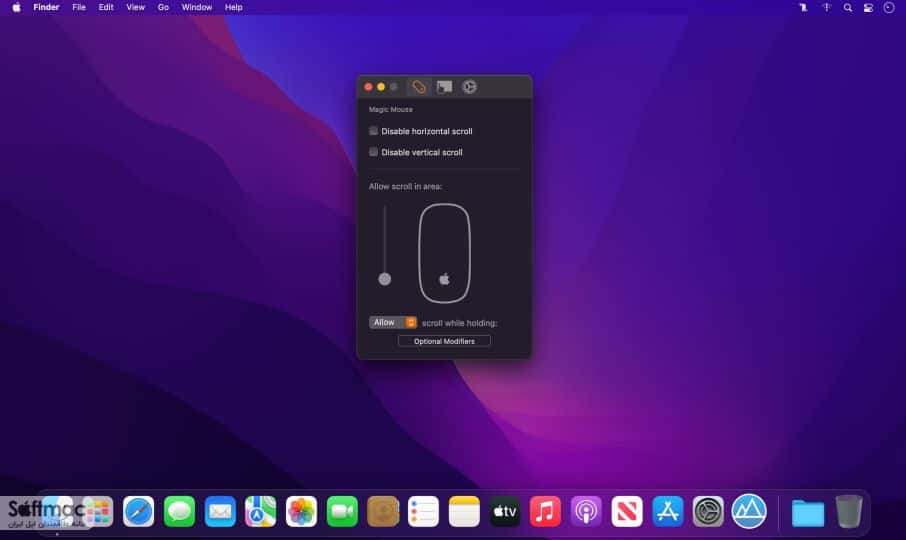Open the Apple menu
906x540 pixels.
tap(16, 8)
